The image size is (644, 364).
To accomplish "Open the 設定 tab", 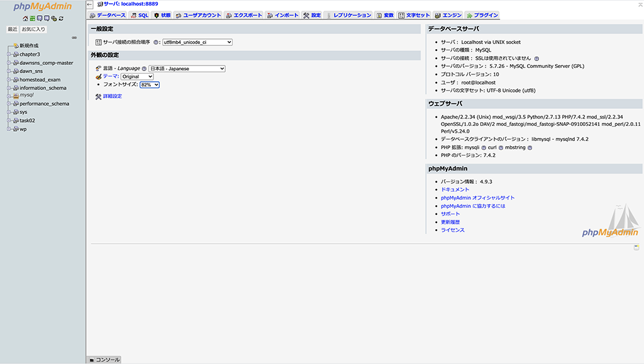I will coord(312,15).
